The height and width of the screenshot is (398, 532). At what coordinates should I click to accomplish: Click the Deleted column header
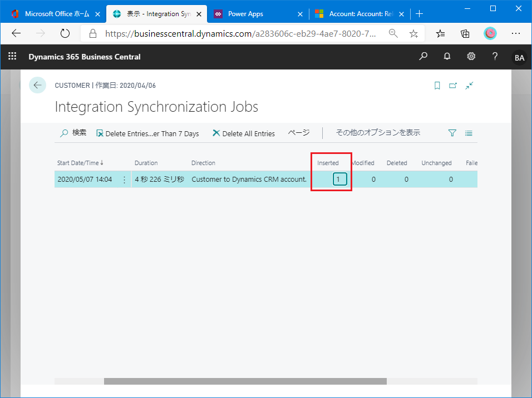click(397, 163)
